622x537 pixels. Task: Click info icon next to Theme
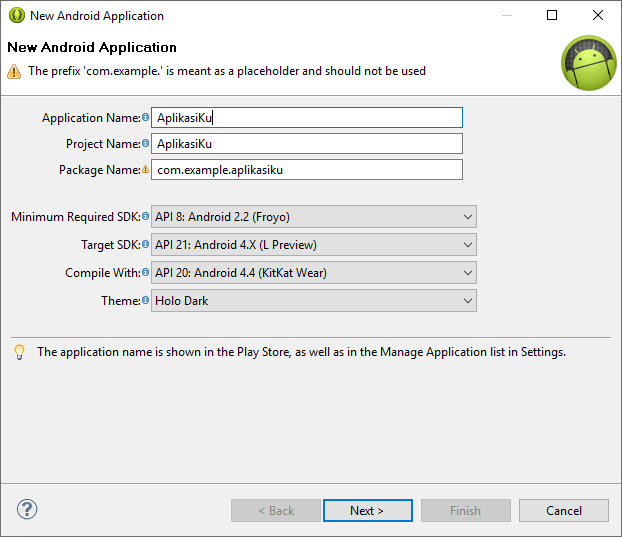tap(146, 301)
